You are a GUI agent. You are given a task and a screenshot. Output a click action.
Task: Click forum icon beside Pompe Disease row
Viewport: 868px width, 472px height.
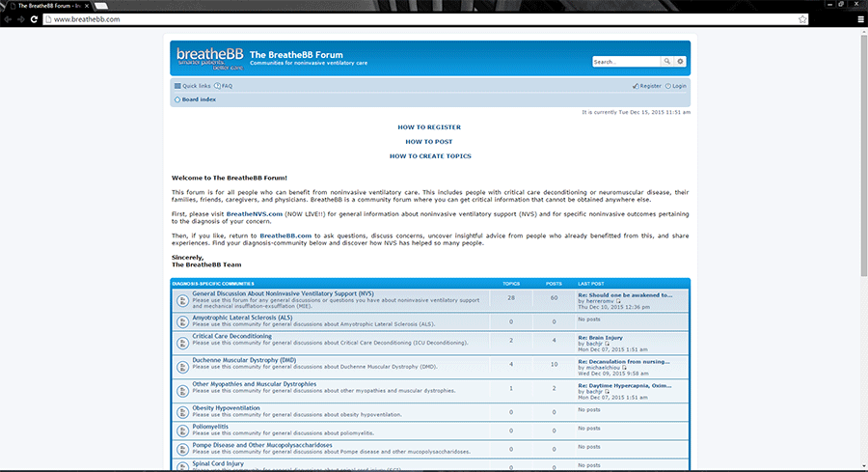[x=182, y=449]
